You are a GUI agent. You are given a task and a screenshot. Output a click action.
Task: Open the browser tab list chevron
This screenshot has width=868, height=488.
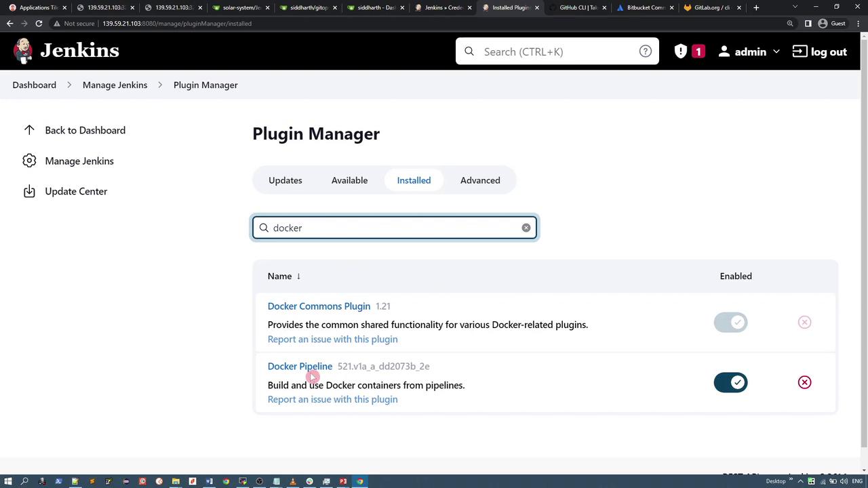tap(795, 7)
